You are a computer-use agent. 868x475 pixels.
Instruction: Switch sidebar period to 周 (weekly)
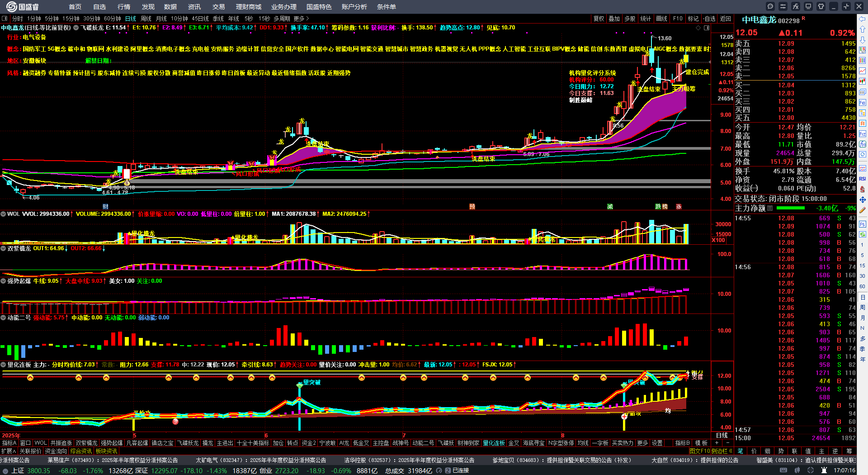coord(863,307)
